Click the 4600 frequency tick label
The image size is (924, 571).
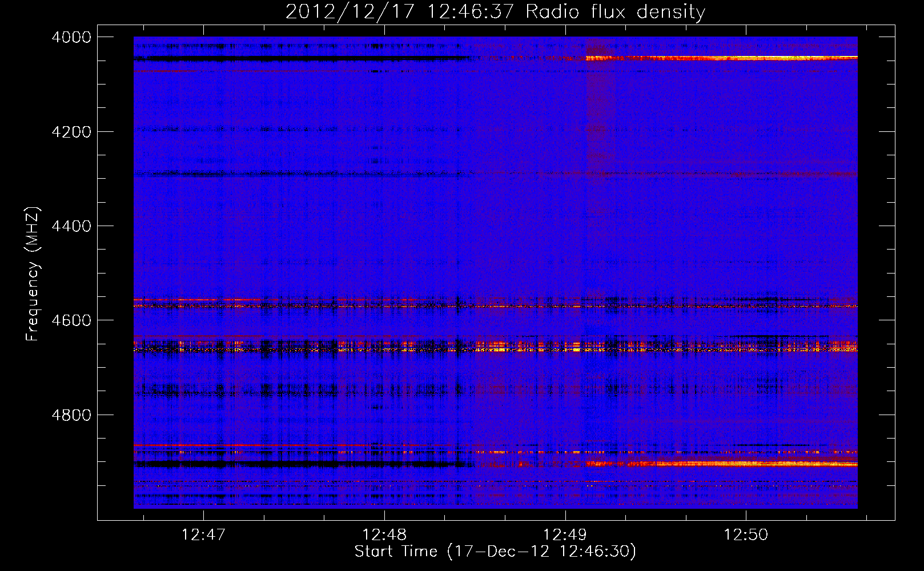click(71, 320)
